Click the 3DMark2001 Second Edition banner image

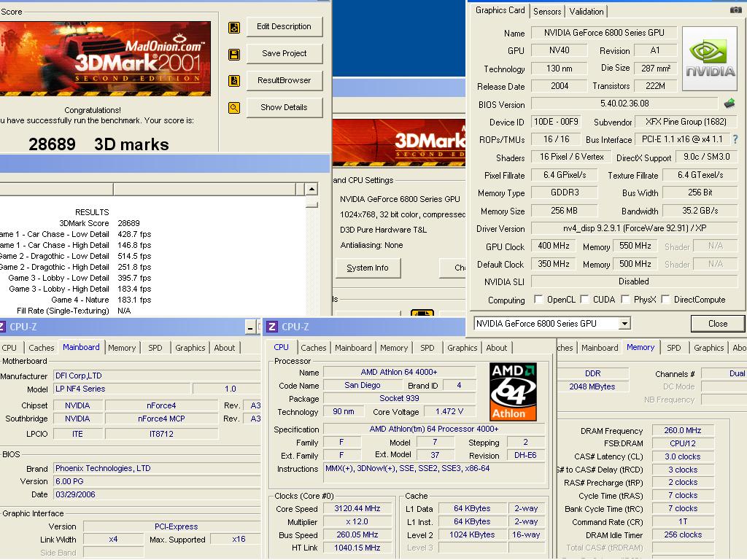click(x=105, y=58)
